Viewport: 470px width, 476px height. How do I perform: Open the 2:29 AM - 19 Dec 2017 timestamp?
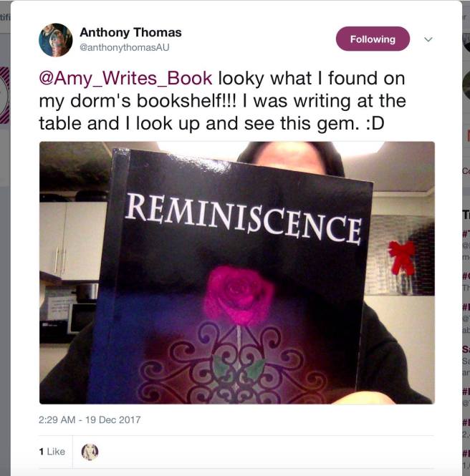(x=90, y=420)
